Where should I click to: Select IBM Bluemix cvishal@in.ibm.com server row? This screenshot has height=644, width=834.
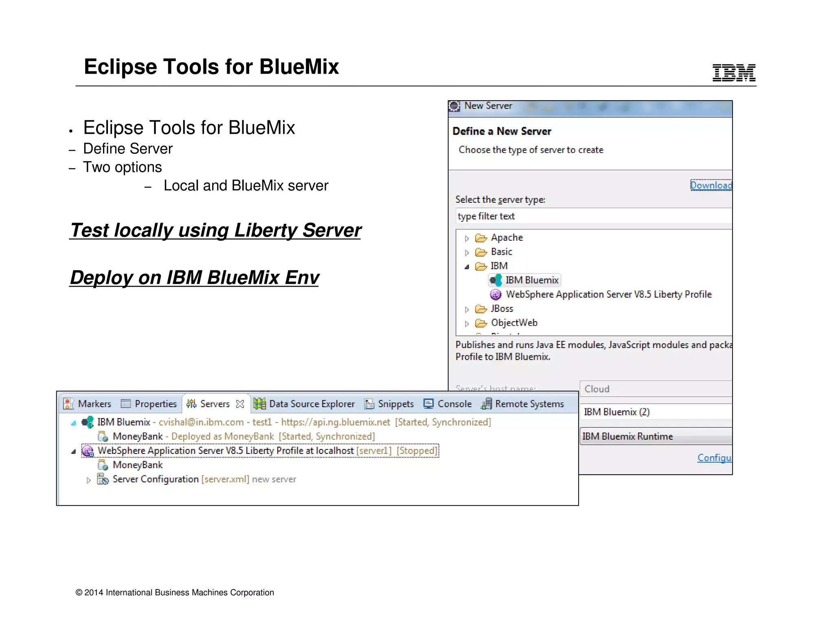[286, 422]
